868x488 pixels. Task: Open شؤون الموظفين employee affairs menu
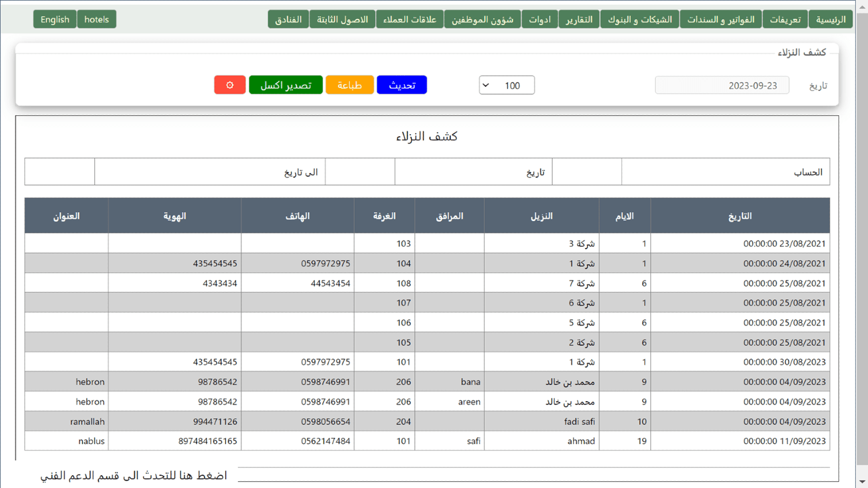[482, 19]
